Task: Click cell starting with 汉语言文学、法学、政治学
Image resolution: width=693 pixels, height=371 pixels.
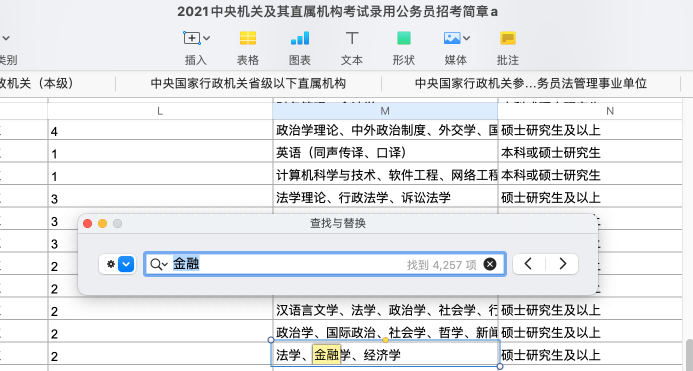Action: pyautogui.click(x=385, y=310)
